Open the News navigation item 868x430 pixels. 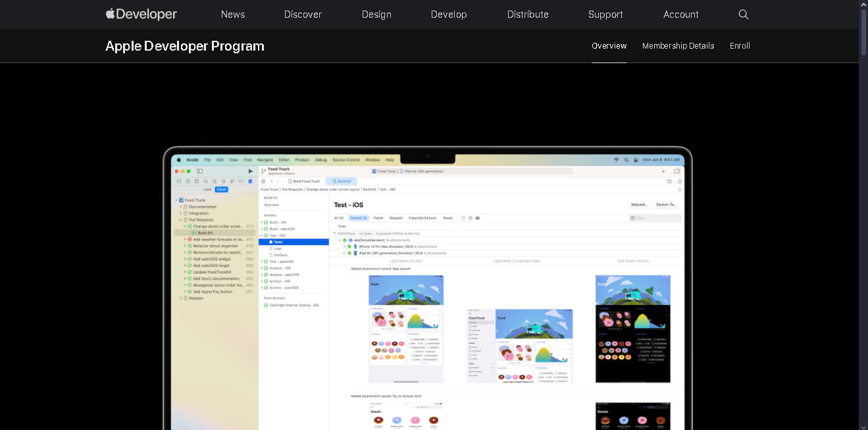233,14
